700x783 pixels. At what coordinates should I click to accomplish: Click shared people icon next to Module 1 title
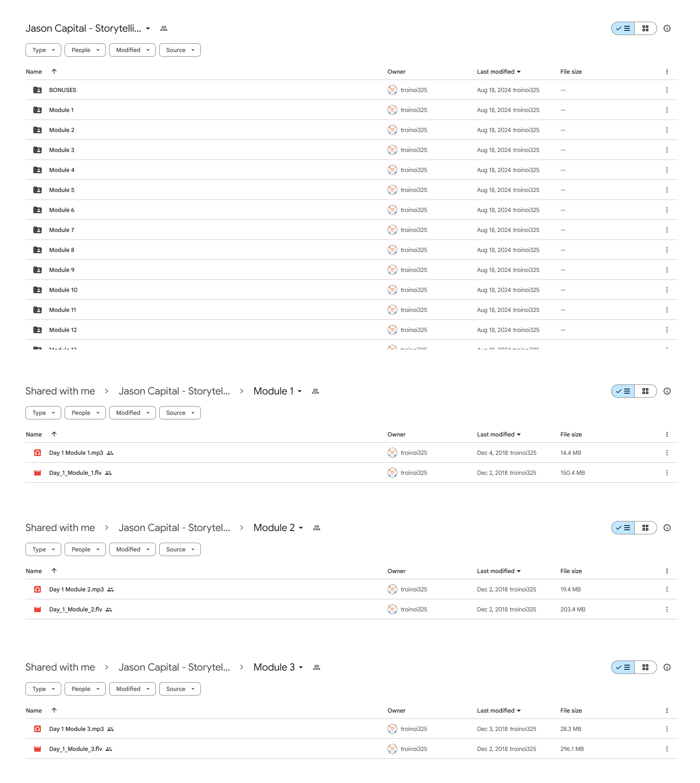315,391
